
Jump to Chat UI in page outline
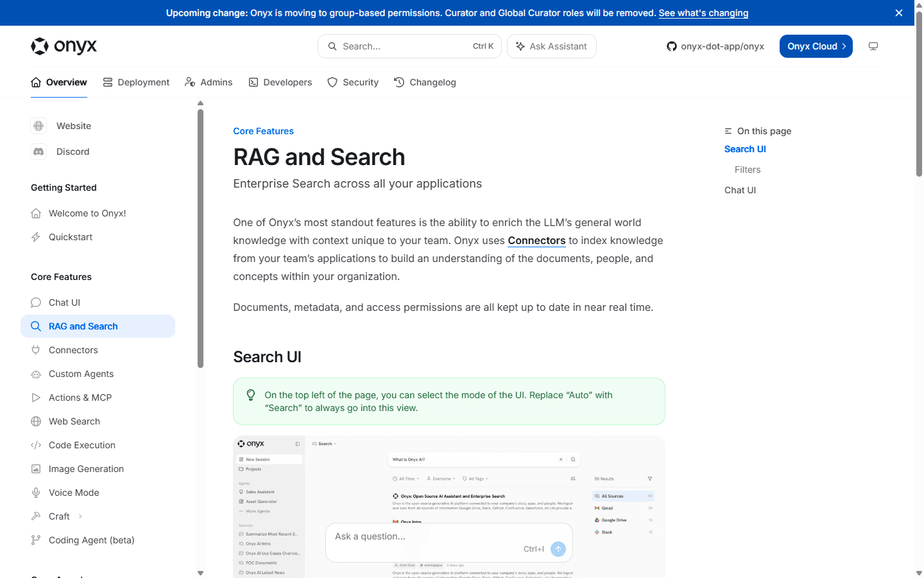pyautogui.click(x=740, y=190)
